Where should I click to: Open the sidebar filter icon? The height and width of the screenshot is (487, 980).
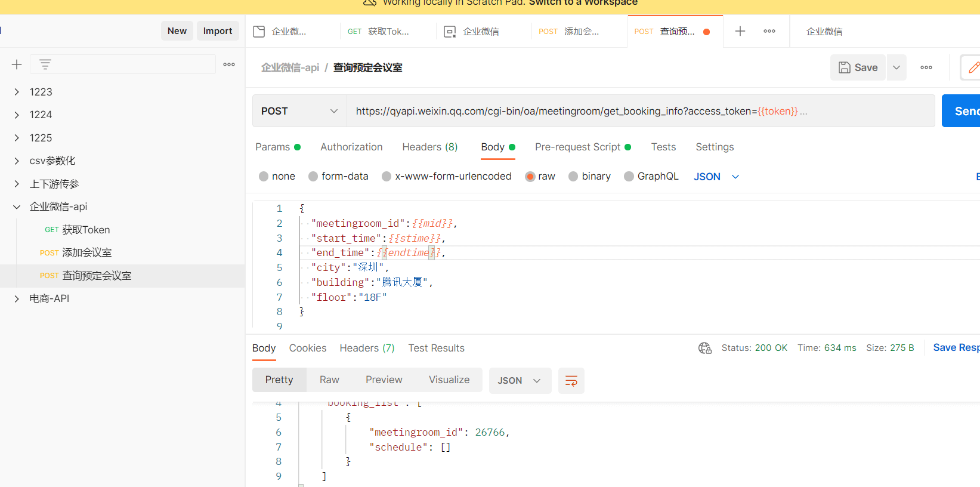click(45, 64)
